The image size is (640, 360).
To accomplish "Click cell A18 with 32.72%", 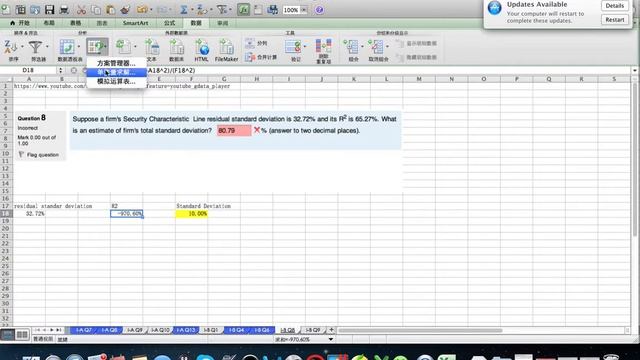I will click(29, 213).
